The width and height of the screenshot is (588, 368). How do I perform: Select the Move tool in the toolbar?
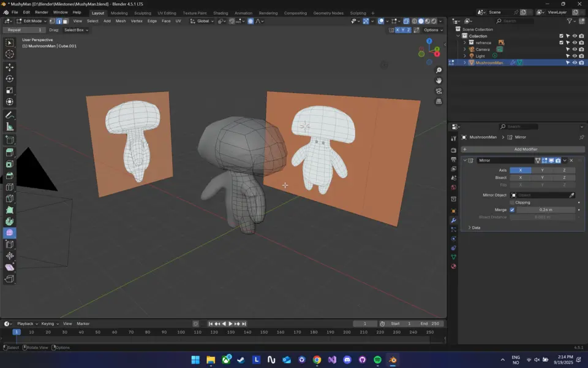10,67
